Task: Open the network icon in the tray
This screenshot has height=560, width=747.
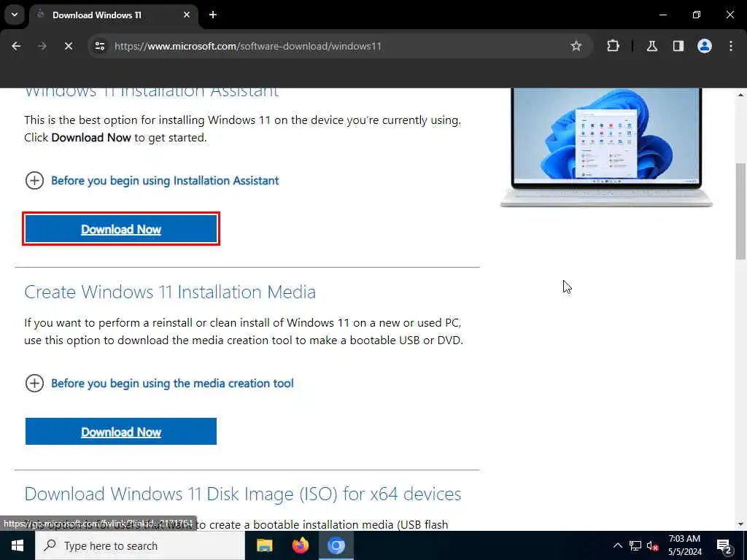Action: click(635, 545)
